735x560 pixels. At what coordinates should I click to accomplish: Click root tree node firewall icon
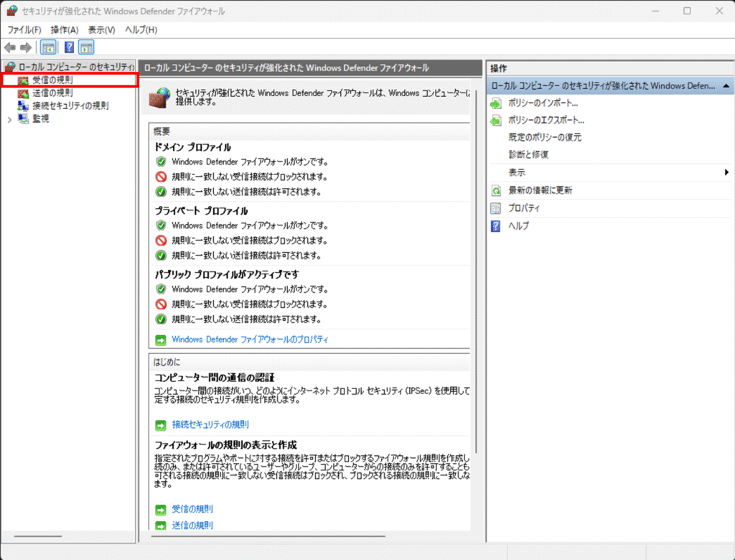click(x=10, y=67)
